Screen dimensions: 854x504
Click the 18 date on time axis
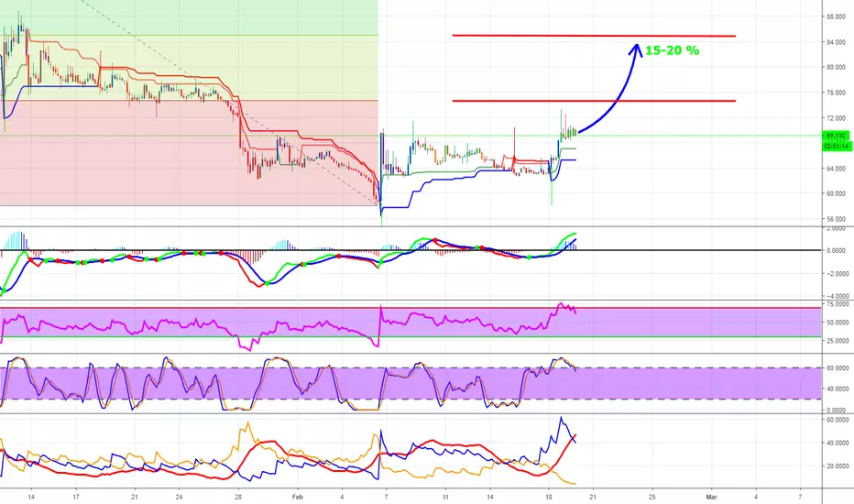(549, 497)
